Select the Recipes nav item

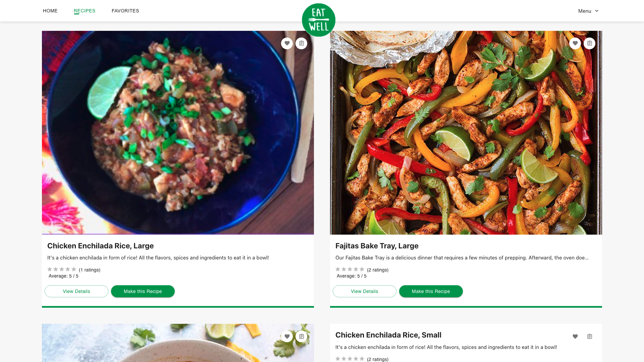pos(85,11)
